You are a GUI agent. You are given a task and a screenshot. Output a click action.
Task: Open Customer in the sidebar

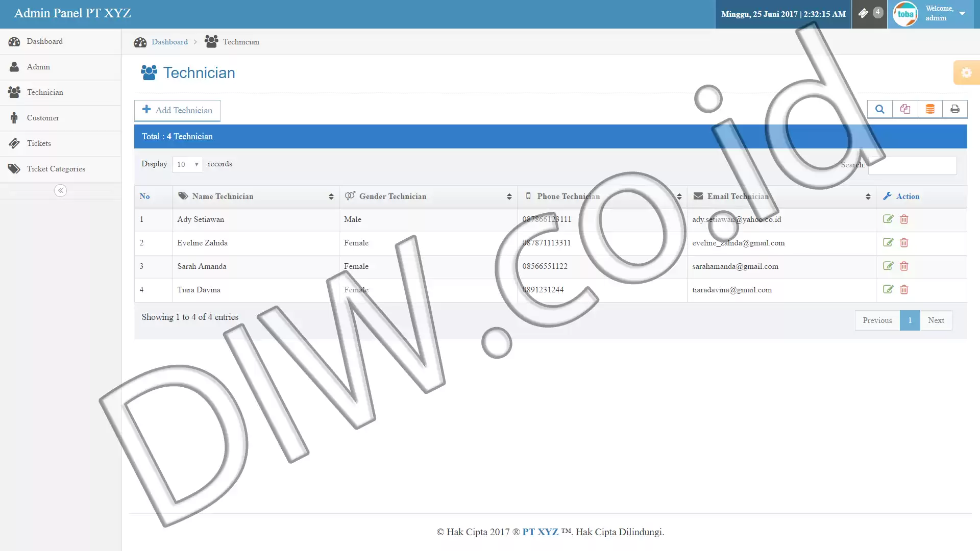[60, 118]
